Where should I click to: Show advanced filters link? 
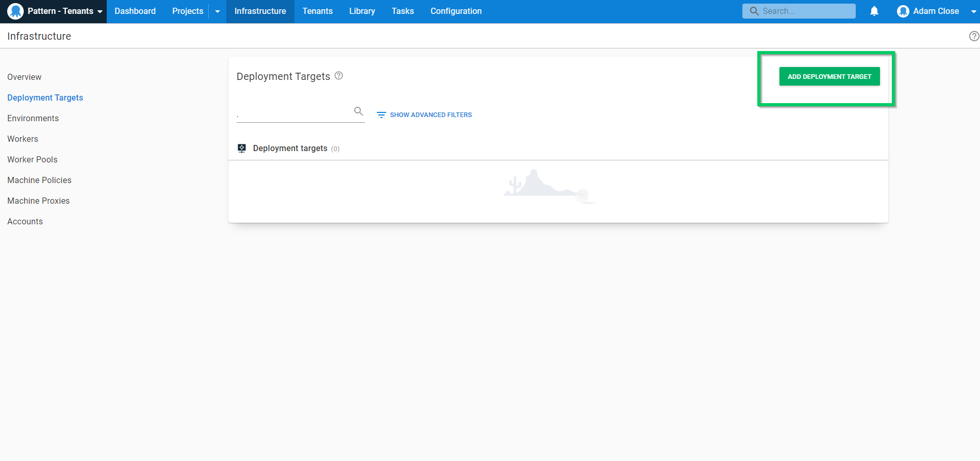pos(430,115)
